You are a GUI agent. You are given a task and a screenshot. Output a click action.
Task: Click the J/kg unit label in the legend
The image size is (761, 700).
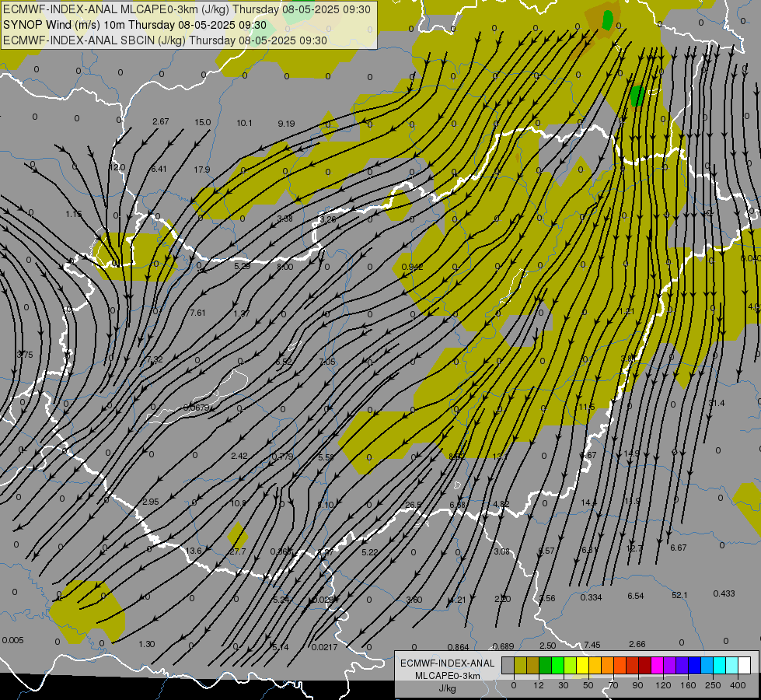pyautogui.click(x=448, y=688)
